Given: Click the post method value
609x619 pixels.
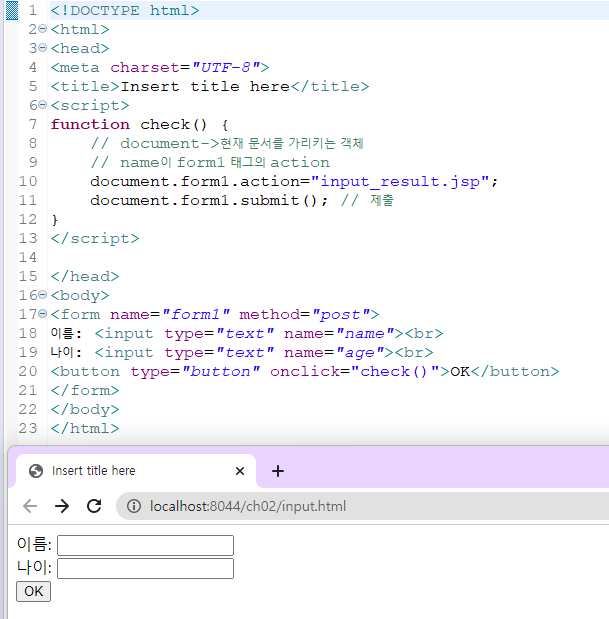Looking at the screenshot, I should 340,314.
